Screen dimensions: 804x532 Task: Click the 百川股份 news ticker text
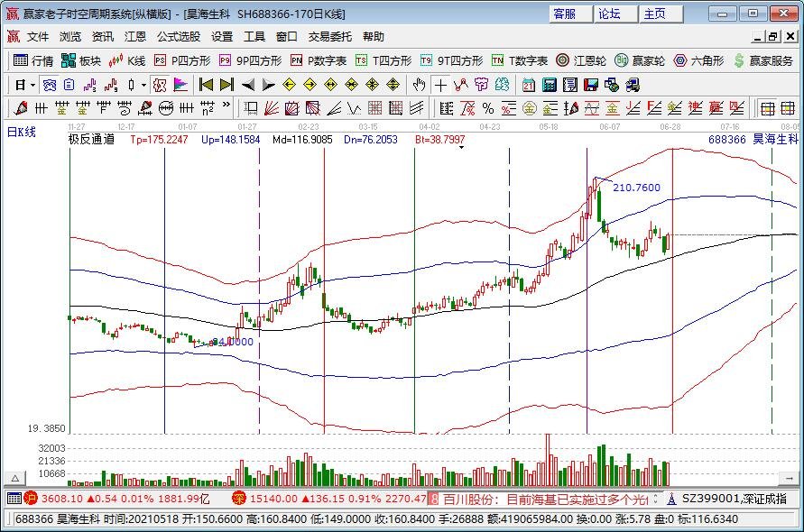click(544, 499)
